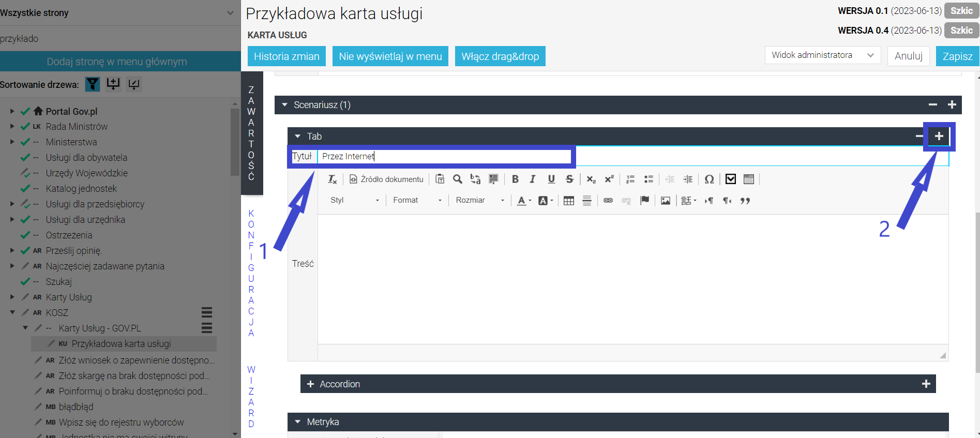Click Dodaj stronę w menu głównym
Viewport: 980px width, 438px height.
pyautogui.click(x=117, y=61)
